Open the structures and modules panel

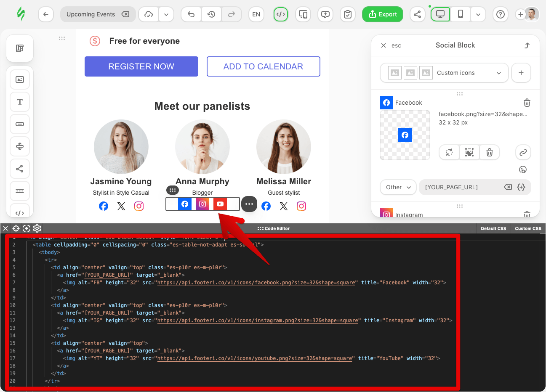coord(20,48)
